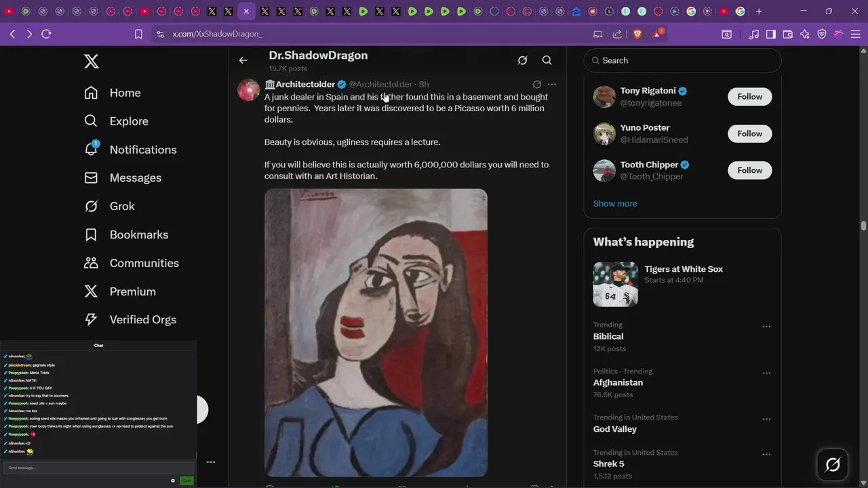The image size is (868, 488).
Task: Open the God Valley trending topic
Action: [x=615, y=429]
